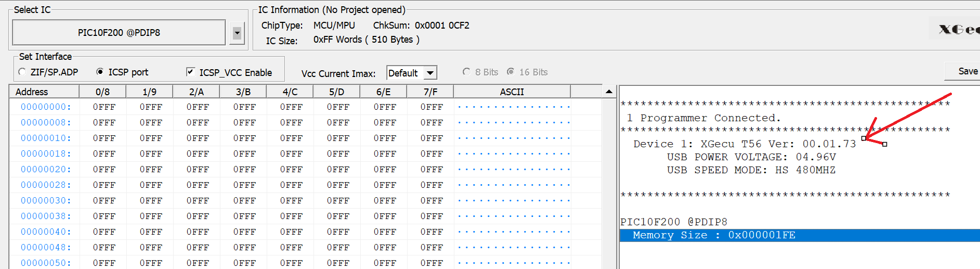Click the ASCII text of row 00000010
Viewport: 980px width, 269px height.
(514, 138)
